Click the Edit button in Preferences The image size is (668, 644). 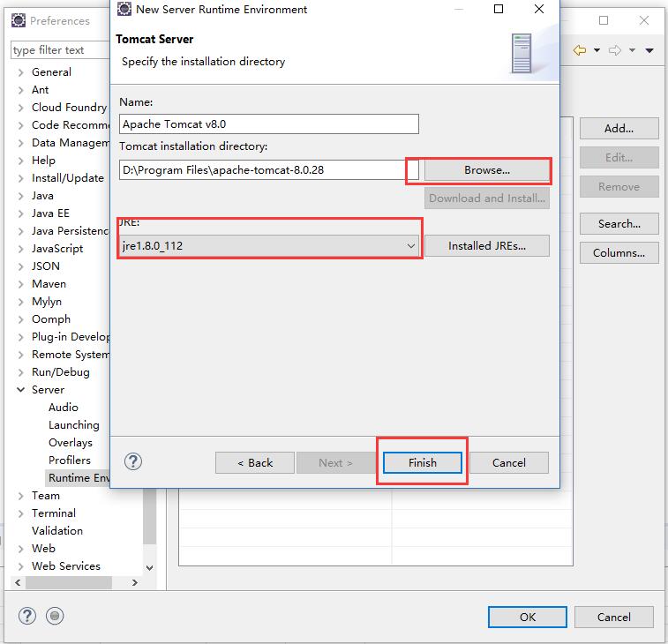tap(619, 158)
